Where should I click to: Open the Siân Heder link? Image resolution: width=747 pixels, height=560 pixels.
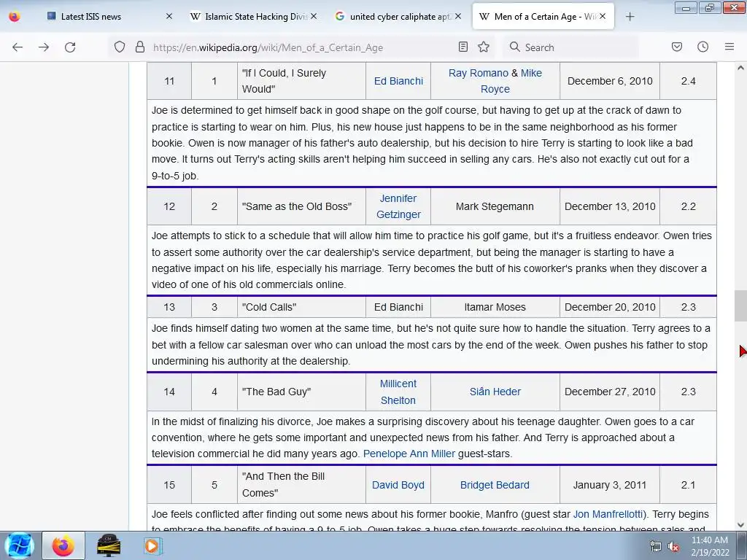tap(495, 392)
